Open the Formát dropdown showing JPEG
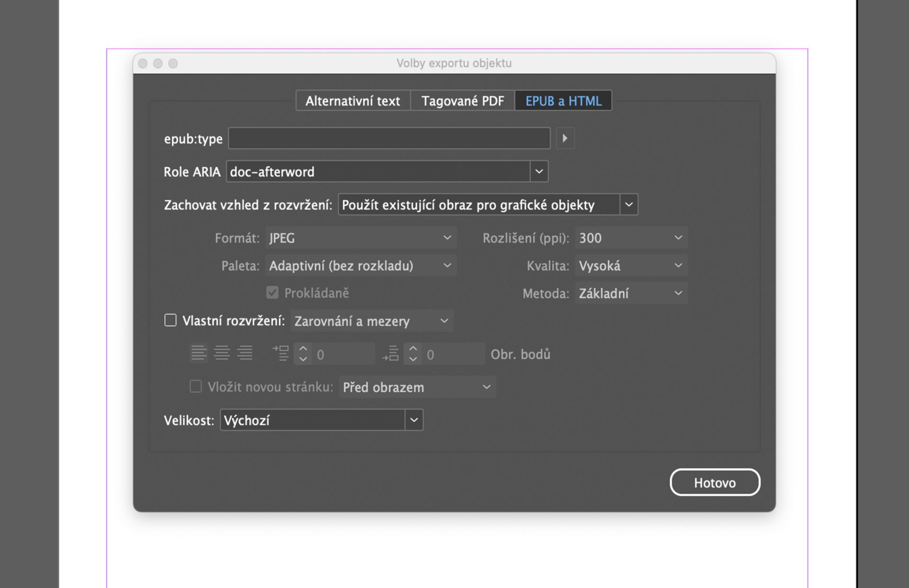Image resolution: width=909 pixels, height=588 pixels. coord(446,238)
